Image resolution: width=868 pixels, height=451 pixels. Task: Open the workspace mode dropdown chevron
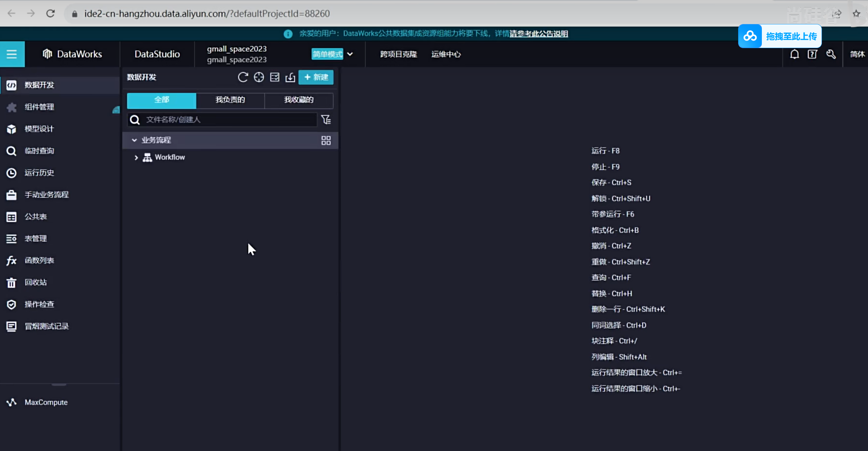pos(350,54)
